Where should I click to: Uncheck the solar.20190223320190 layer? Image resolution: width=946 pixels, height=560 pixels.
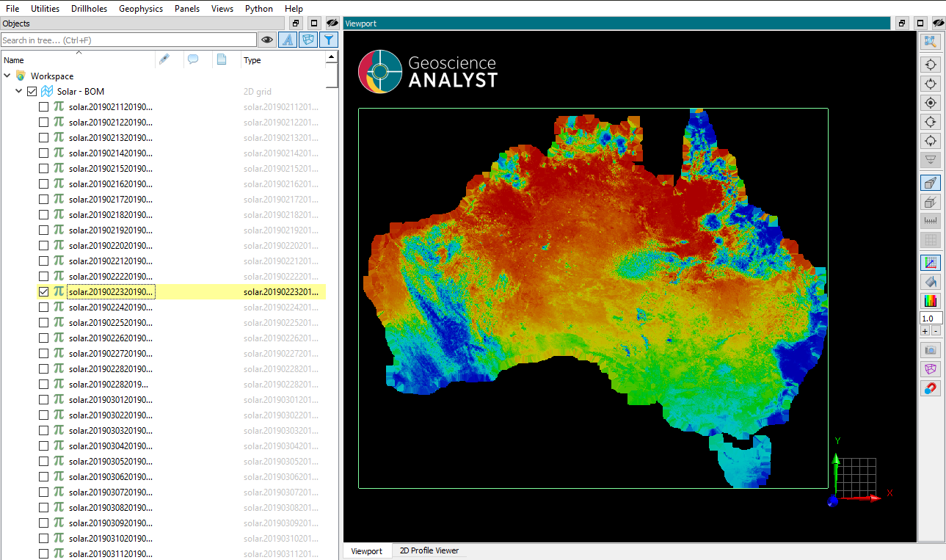44,291
